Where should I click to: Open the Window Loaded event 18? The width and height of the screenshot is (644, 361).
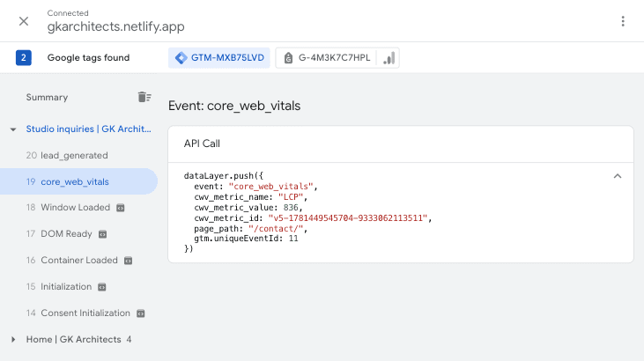tap(68, 208)
